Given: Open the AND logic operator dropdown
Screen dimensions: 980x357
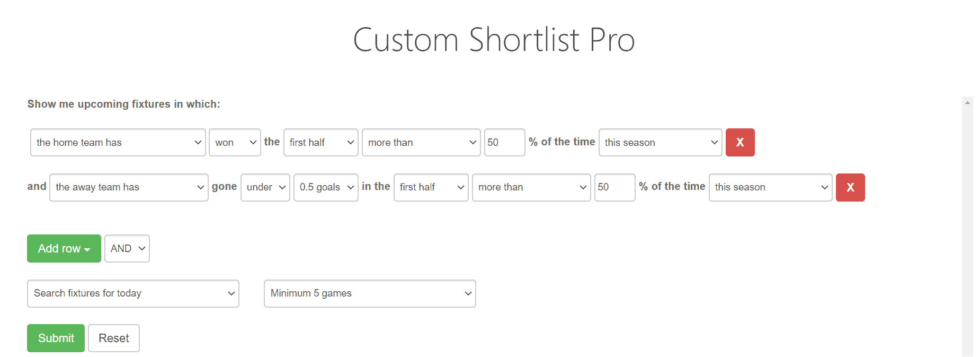Looking at the screenshot, I should [127, 248].
